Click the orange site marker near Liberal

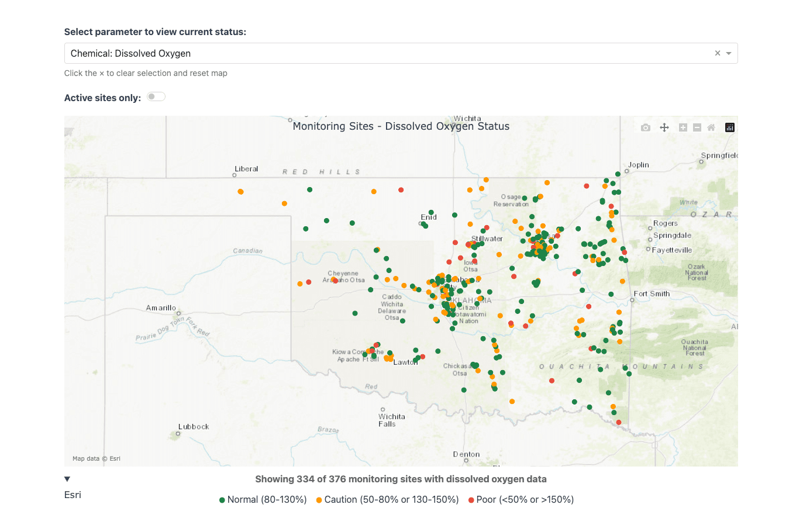point(240,192)
